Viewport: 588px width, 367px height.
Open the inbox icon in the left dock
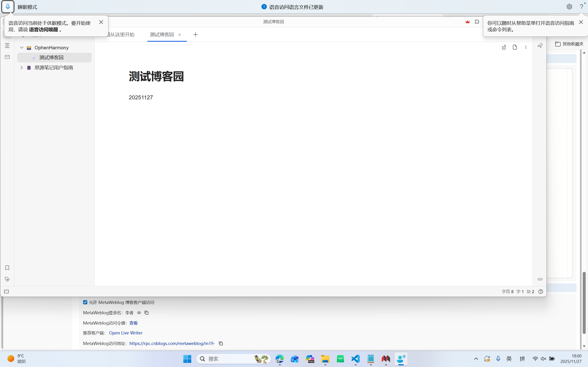(x=7, y=57)
